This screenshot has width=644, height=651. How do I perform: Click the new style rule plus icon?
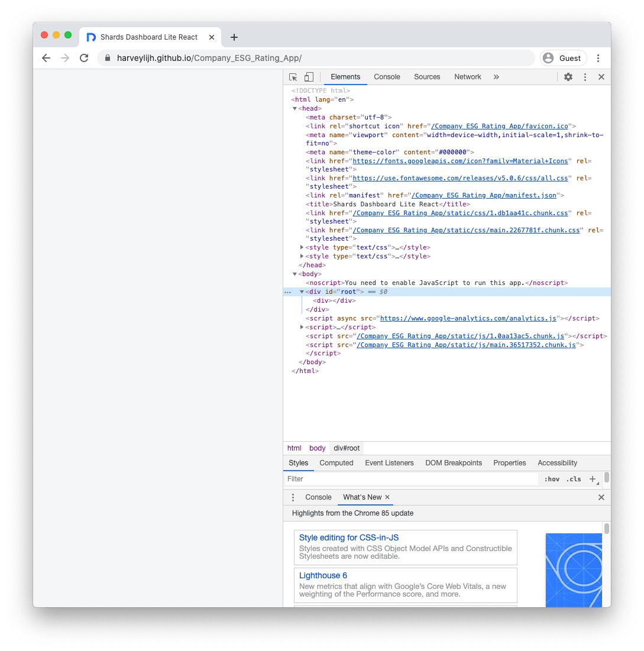[x=593, y=479]
